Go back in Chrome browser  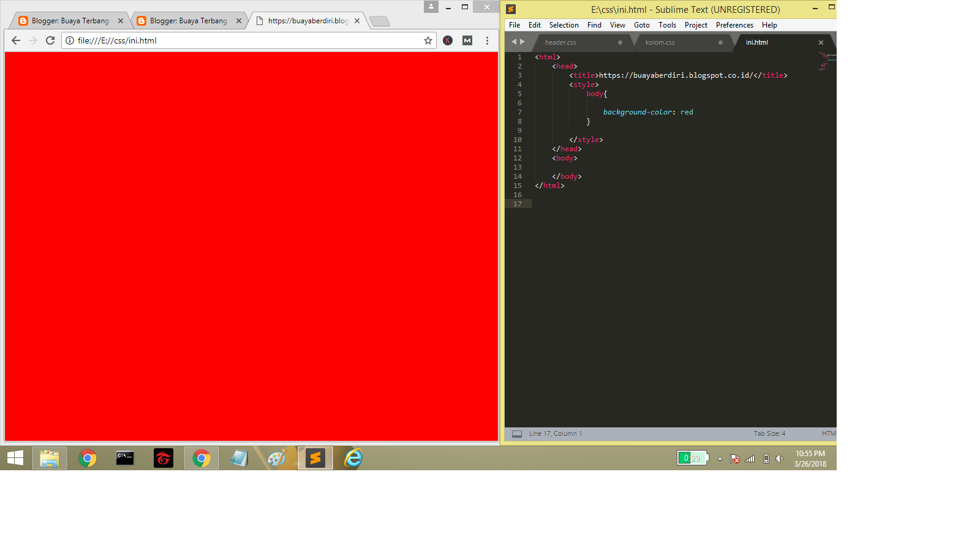point(16,40)
